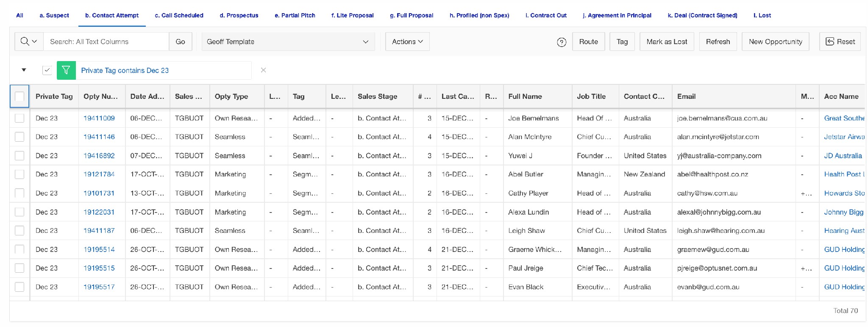Tick the Alan McIntyre row checkbox

(x=19, y=137)
